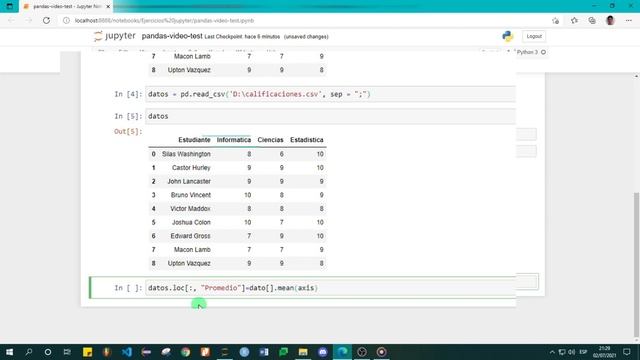The image size is (640, 360).
Task: Open Sticky Notes from the taskbar
Action: 87,352
